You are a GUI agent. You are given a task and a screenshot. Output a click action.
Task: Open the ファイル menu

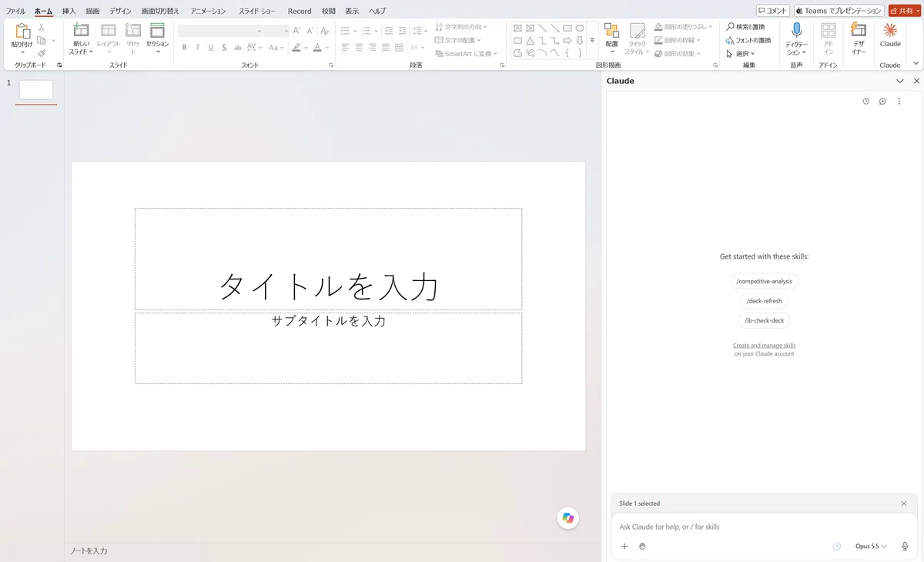(x=15, y=12)
